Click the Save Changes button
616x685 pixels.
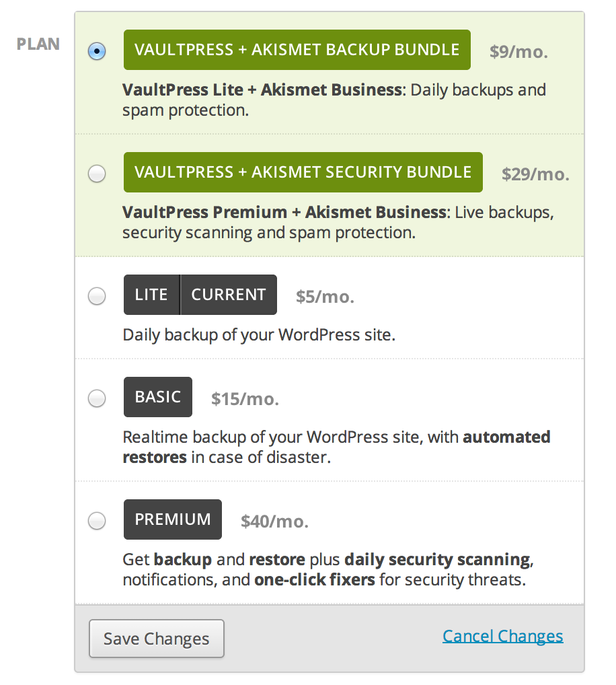(156, 639)
